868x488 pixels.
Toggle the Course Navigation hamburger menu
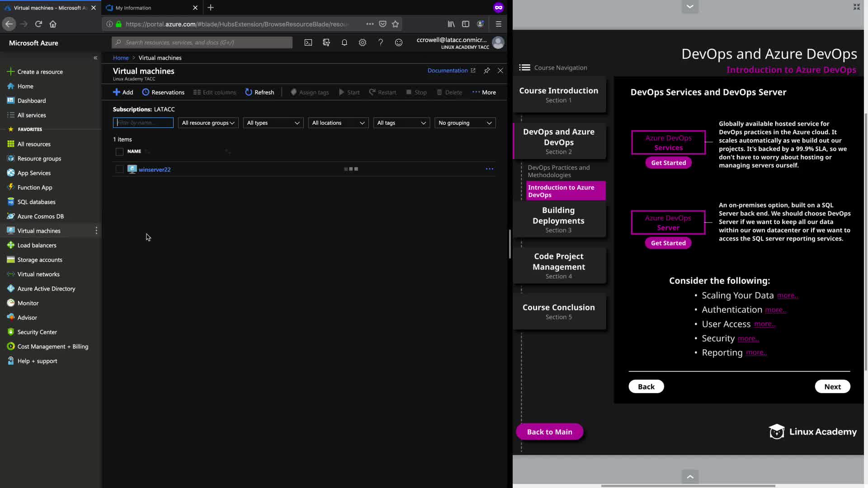click(524, 68)
